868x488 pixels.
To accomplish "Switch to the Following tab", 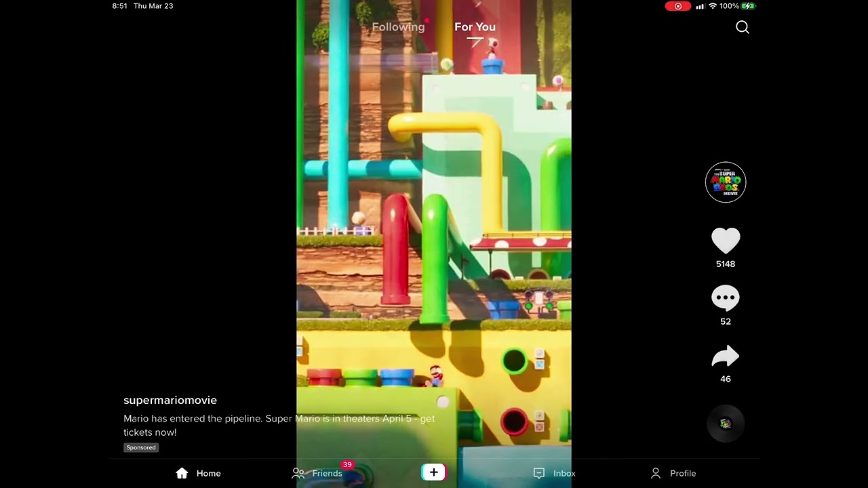I will [x=398, y=27].
